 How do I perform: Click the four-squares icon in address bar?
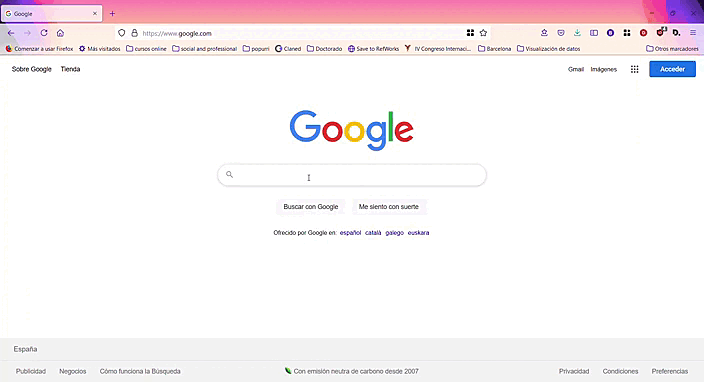(x=470, y=33)
